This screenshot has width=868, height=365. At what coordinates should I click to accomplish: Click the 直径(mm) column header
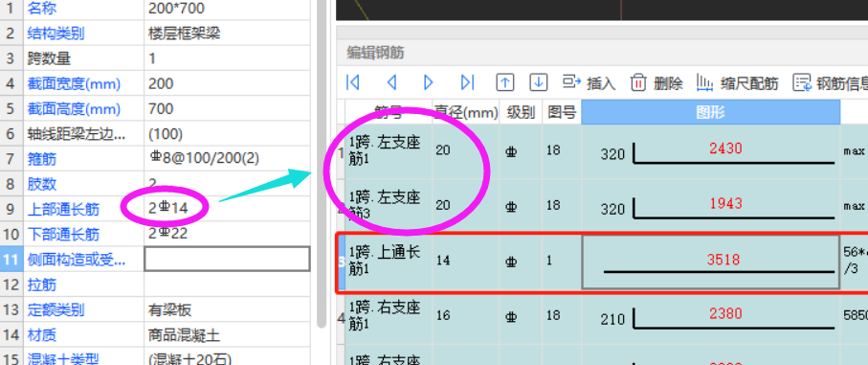tap(465, 113)
